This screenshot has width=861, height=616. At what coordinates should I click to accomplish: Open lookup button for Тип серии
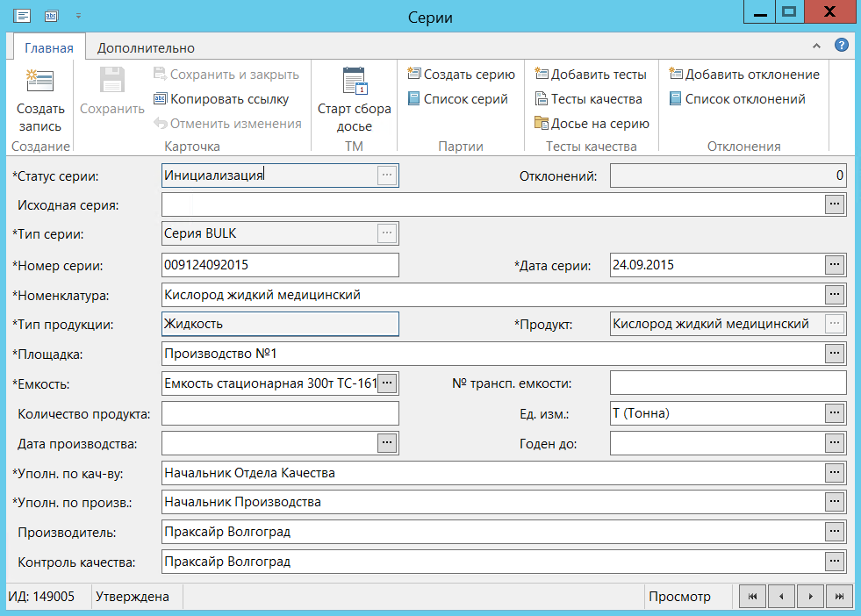[x=387, y=233]
